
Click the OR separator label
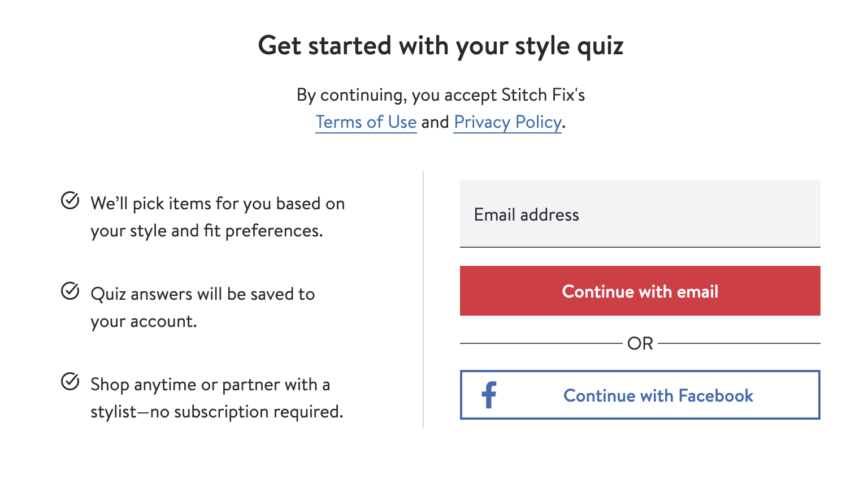(640, 343)
